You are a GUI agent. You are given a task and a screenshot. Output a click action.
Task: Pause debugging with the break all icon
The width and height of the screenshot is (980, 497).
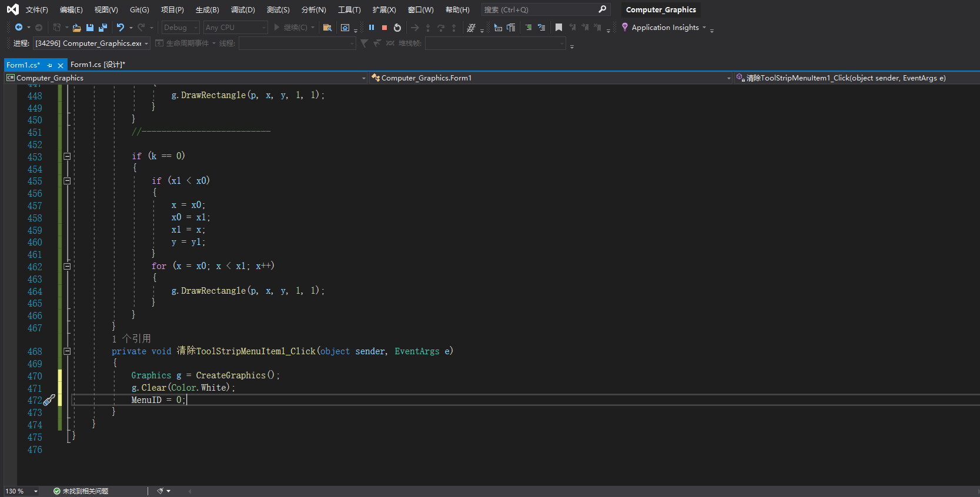point(372,28)
